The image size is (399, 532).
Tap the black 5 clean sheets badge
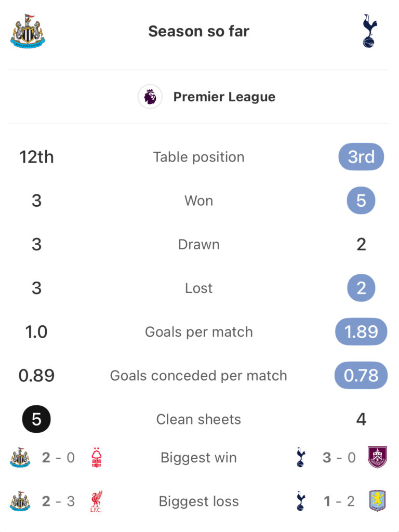pos(36,419)
